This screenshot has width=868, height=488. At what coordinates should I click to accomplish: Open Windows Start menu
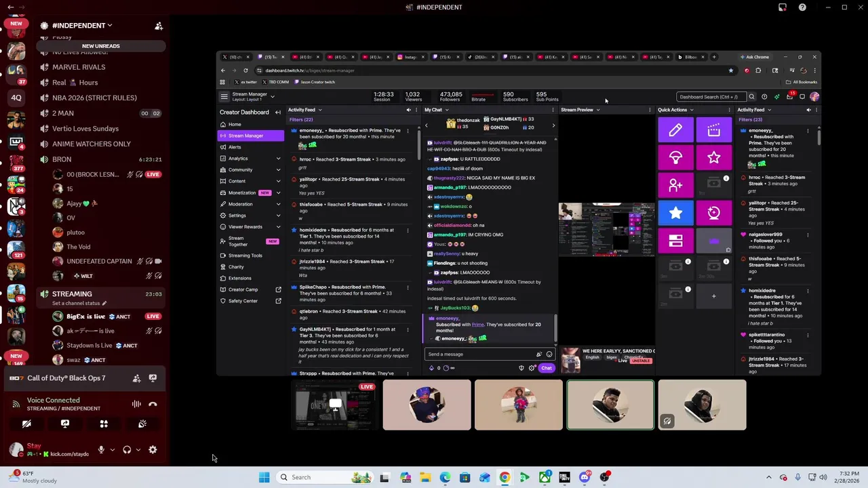coord(264,477)
